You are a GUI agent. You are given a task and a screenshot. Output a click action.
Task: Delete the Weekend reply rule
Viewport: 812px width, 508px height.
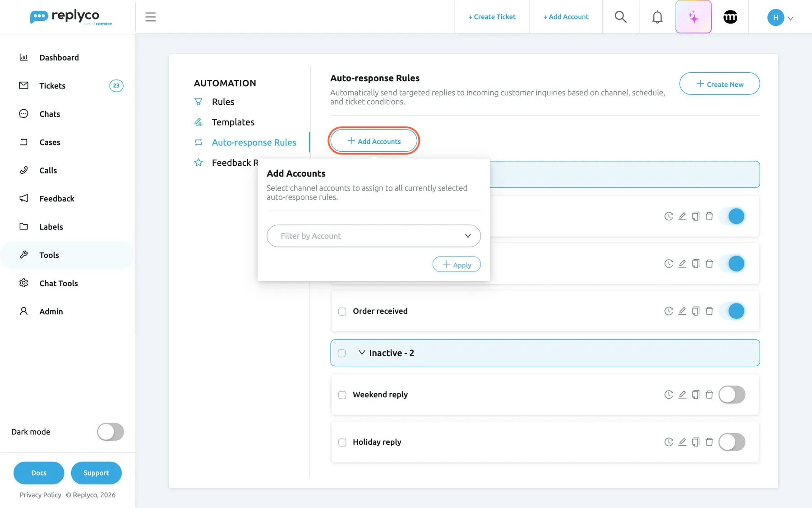point(709,395)
